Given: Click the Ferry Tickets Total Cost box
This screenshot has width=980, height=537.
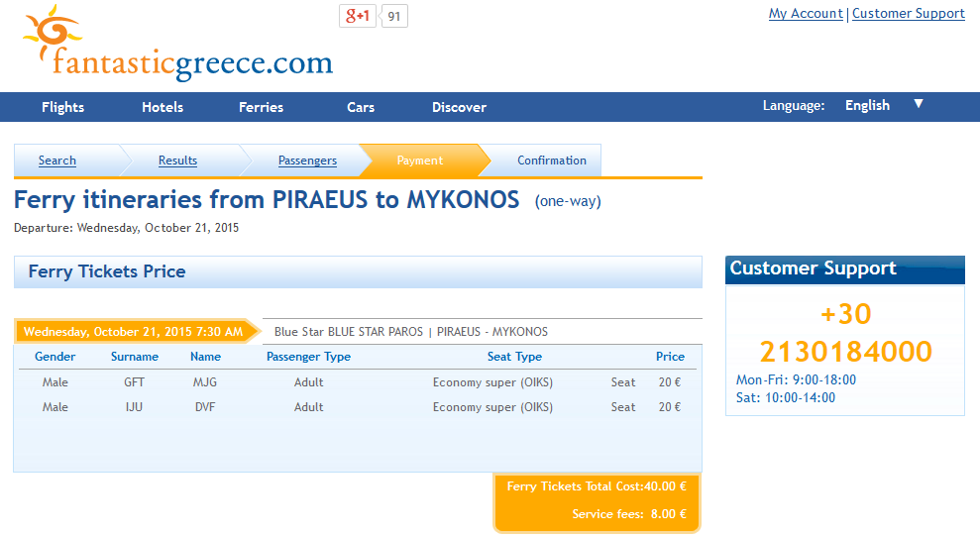Looking at the screenshot, I should click(597, 502).
